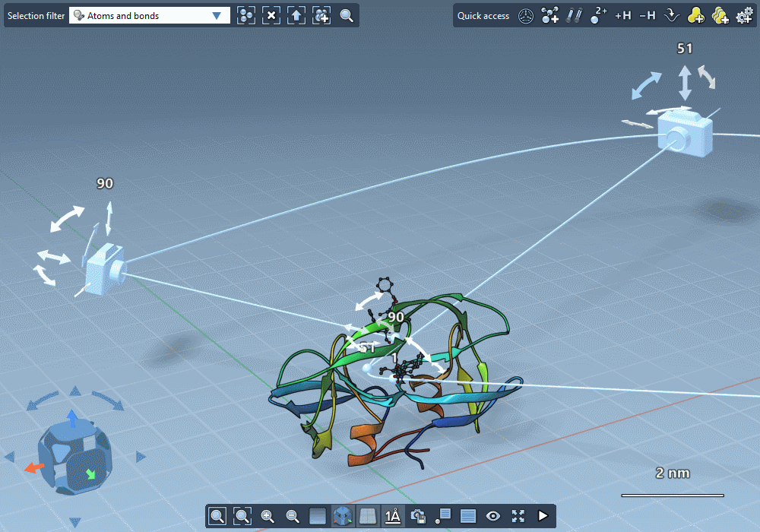Image resolution: width=760 pixels, height=532 pixels.
Task: Invert selection with the up-arrow icon
Action: (296, 15)
